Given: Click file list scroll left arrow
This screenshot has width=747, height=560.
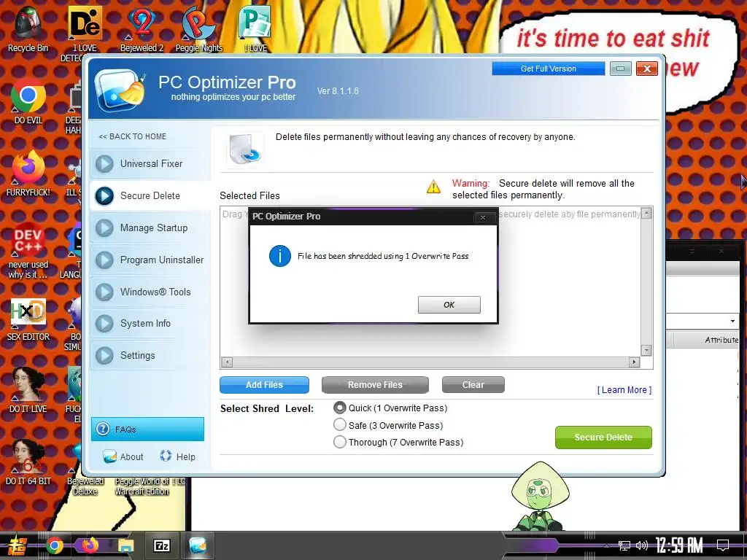Looking at the screenshot, I should (228, 362).
